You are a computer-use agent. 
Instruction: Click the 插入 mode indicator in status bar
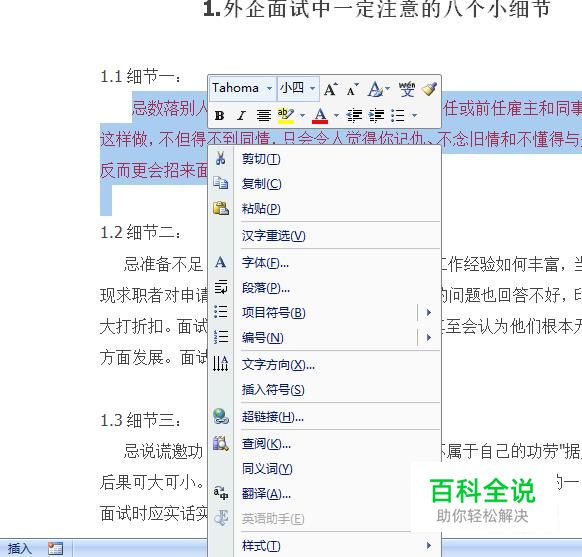tap(20, 548)
